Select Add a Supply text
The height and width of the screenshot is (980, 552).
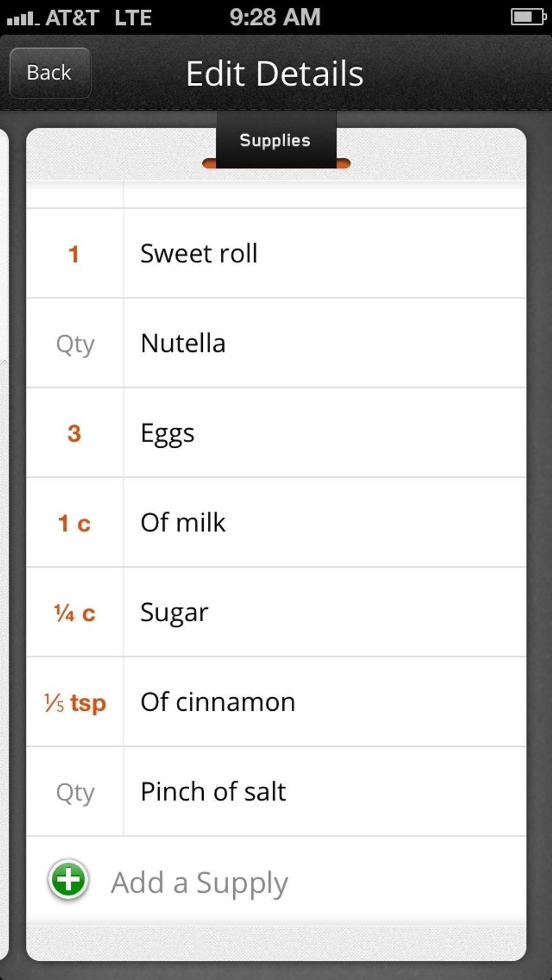200,881
